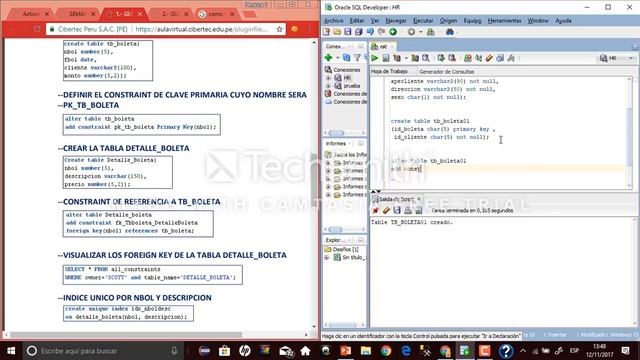Click the Rollback icon in worksheet toolbar
640x360 pixels.
452,58
